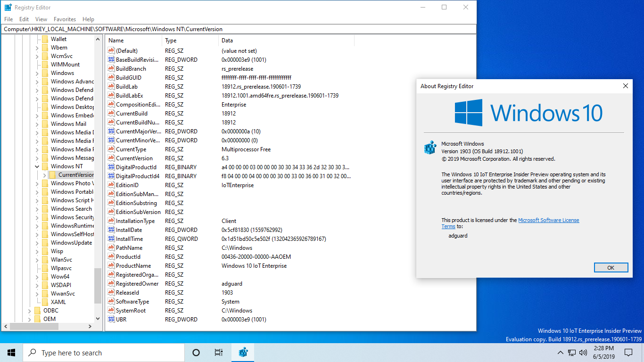
Task: Click the SystemRoot value icon
Action: pos(111,311)
